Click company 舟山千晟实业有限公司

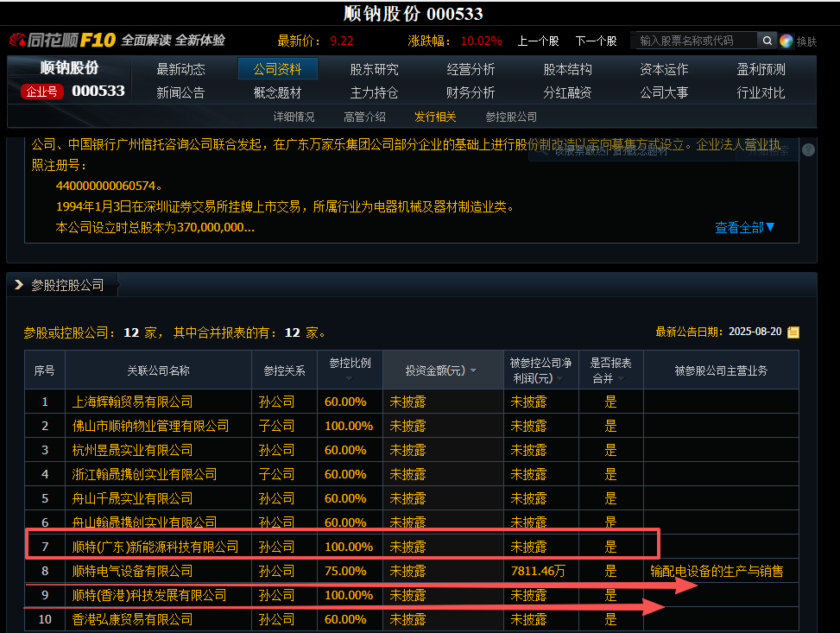[x=132, y=498]
